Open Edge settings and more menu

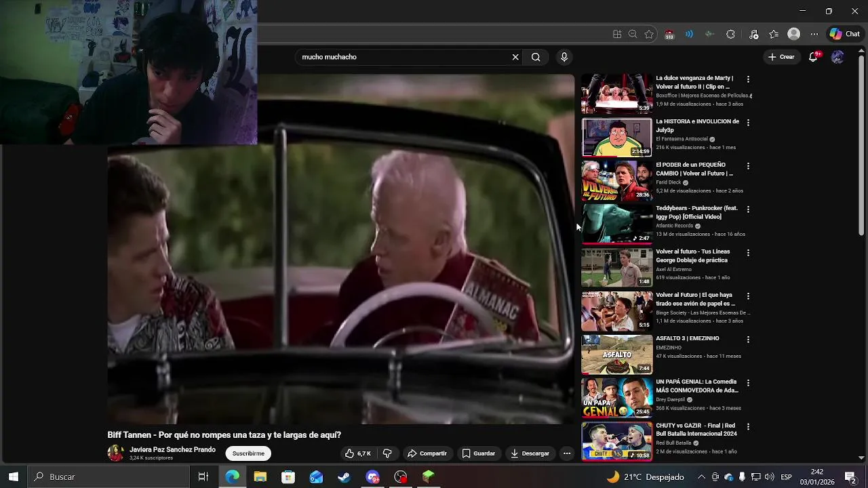(x=814, y=34)
